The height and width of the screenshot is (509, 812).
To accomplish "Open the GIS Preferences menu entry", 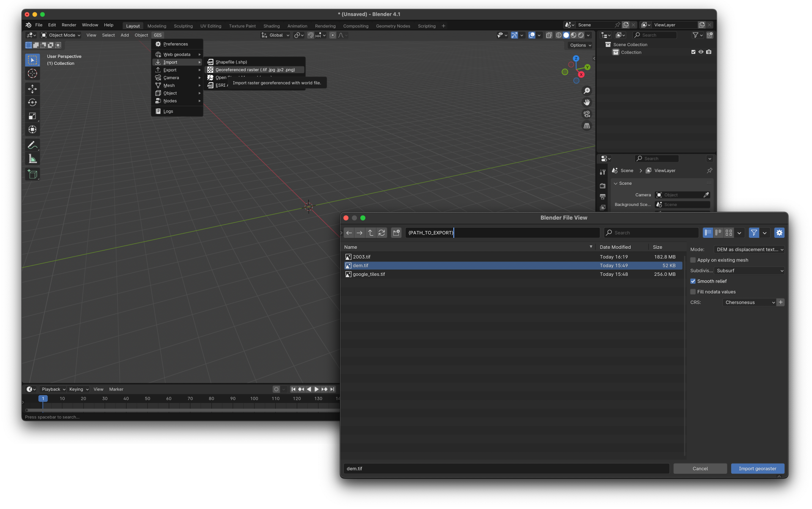I will click(x=177, y=44).
